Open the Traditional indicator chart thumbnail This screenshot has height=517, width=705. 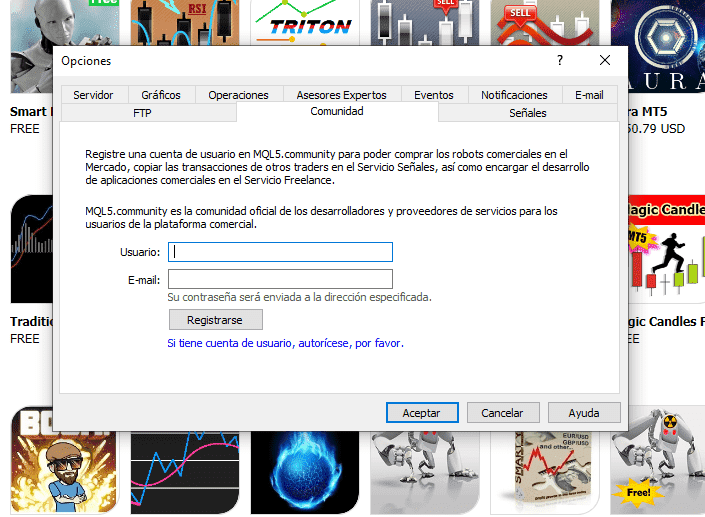pyautogui.click(x=31, y=250)
